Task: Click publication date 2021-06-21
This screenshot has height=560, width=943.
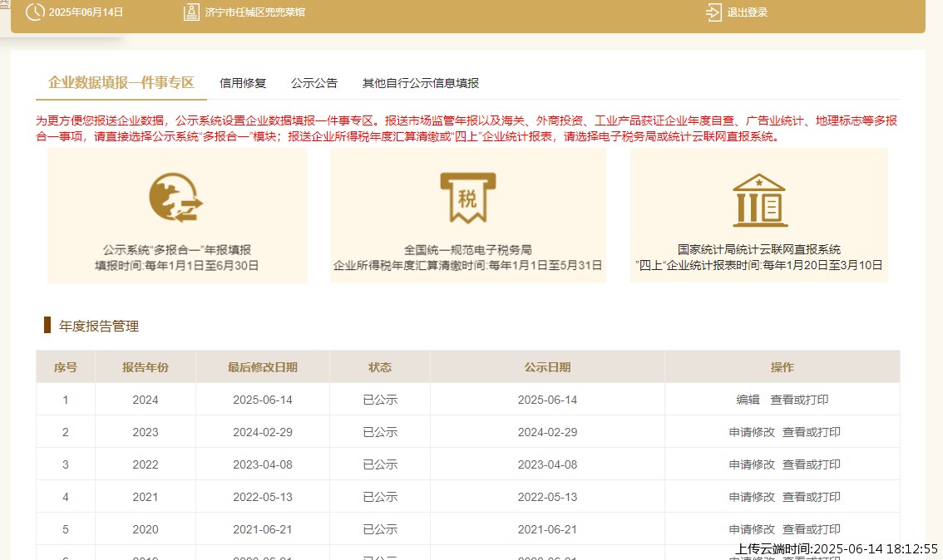Action: tap(547, 529)
